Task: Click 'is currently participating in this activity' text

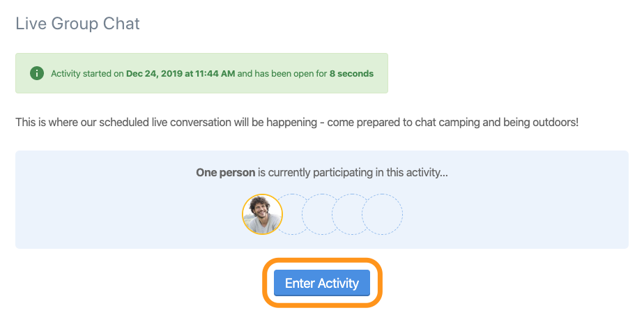Action: click(353, 173)
